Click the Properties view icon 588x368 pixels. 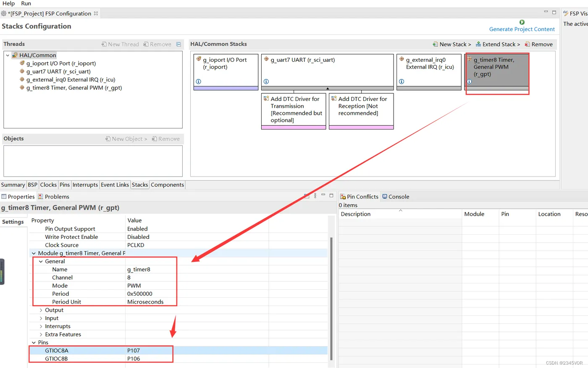coord(4,196)
